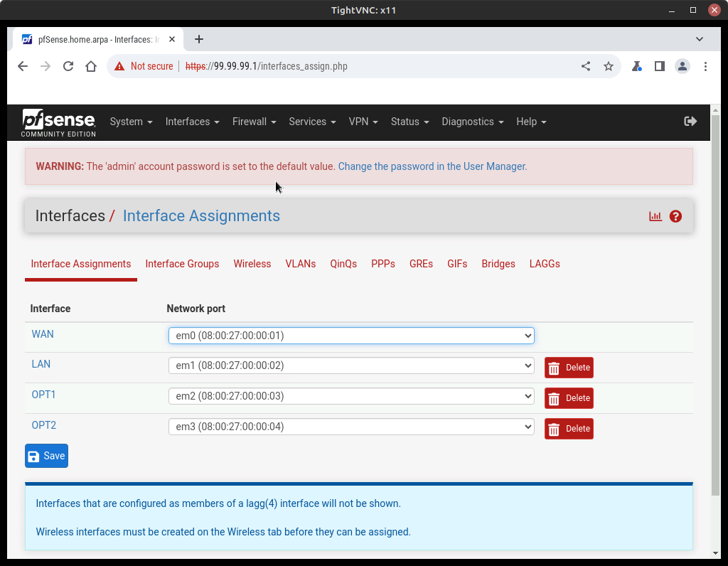This screenshot has width=728, height=566.
Task: Open the Chrome Labs flask icon
Action: [x=636, y=66]
